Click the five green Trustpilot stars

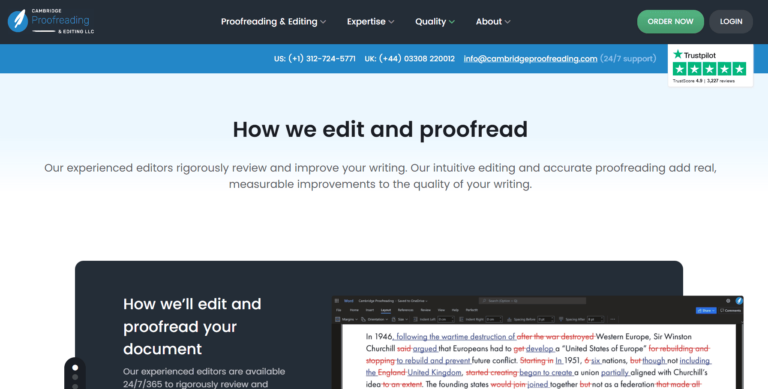click(x=709, y=69)
